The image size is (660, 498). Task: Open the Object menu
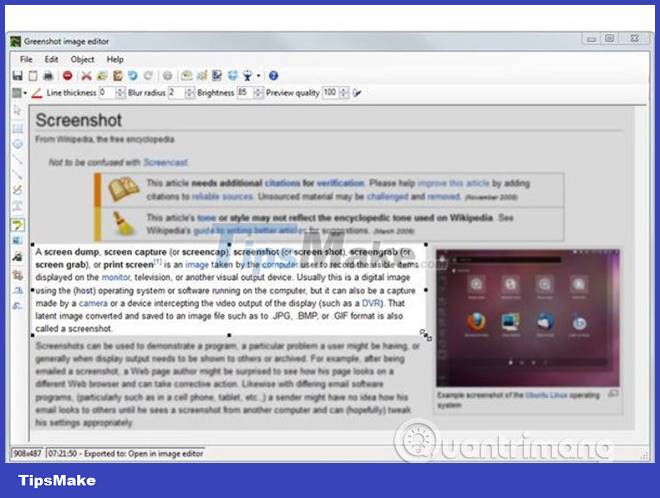pos(82,59)
